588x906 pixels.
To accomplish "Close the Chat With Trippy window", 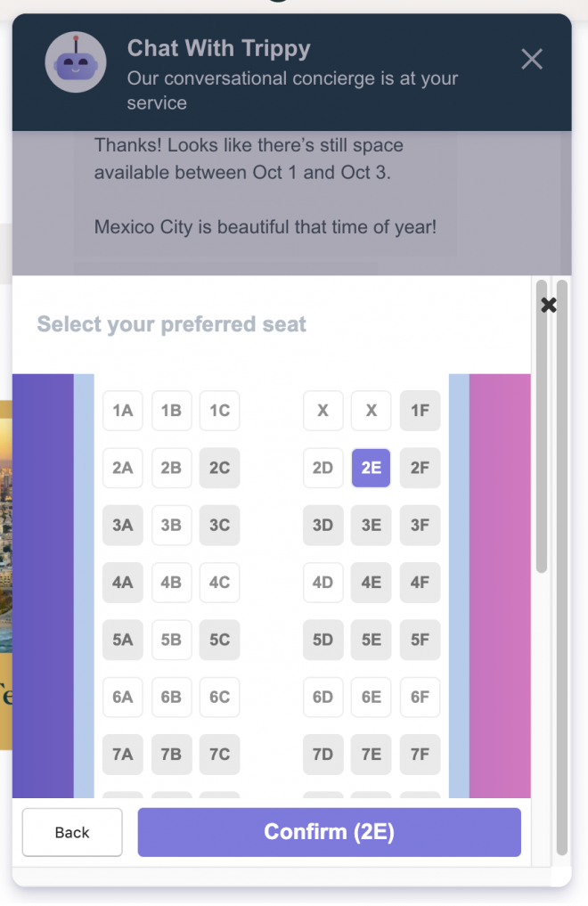I will [x=531, y=59].
